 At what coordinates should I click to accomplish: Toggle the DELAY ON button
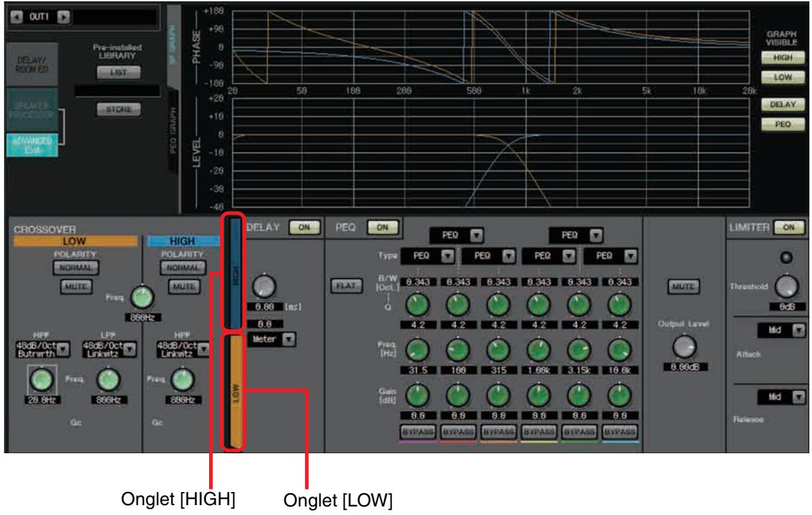point(303,227)
